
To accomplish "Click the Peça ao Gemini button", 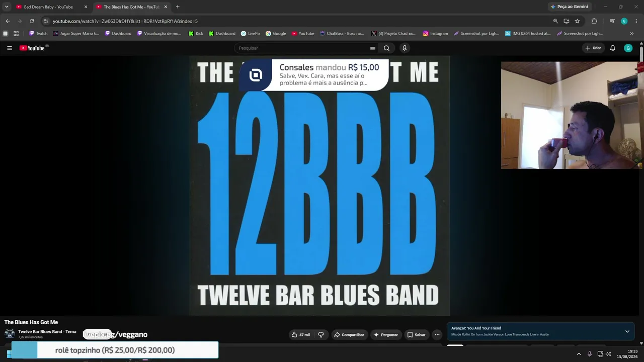I will [x=569, y=7].
